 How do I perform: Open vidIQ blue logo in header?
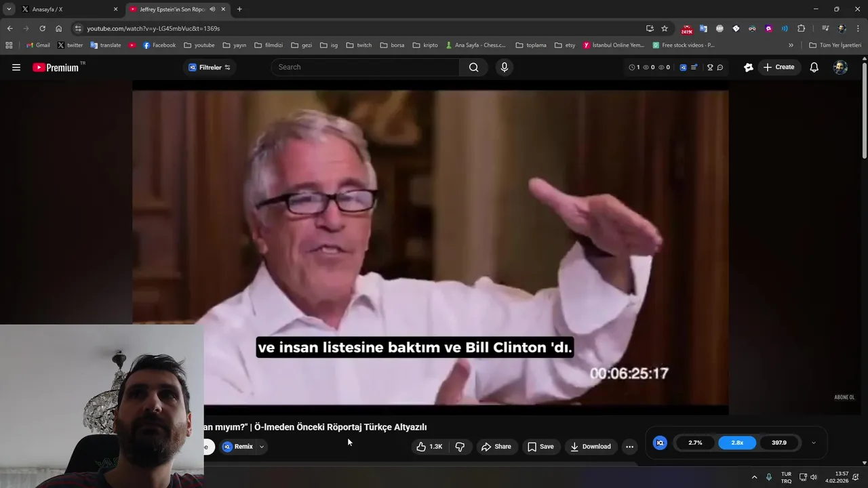[683, 67]
